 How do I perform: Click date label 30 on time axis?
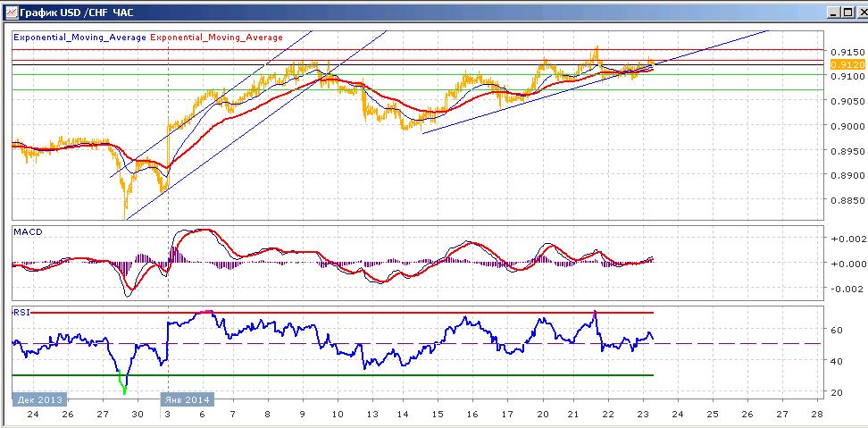click(138, 415)
